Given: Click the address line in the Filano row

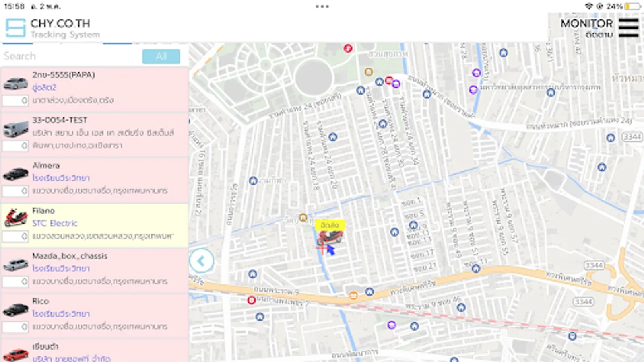Looking at the screenshot, I should click(103, 236).
